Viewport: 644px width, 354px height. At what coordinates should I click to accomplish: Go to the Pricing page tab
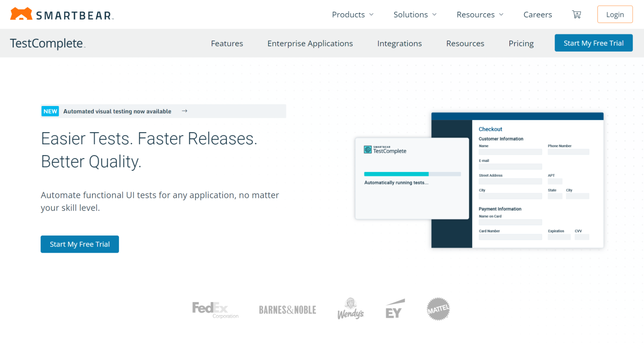click(521, 43)
